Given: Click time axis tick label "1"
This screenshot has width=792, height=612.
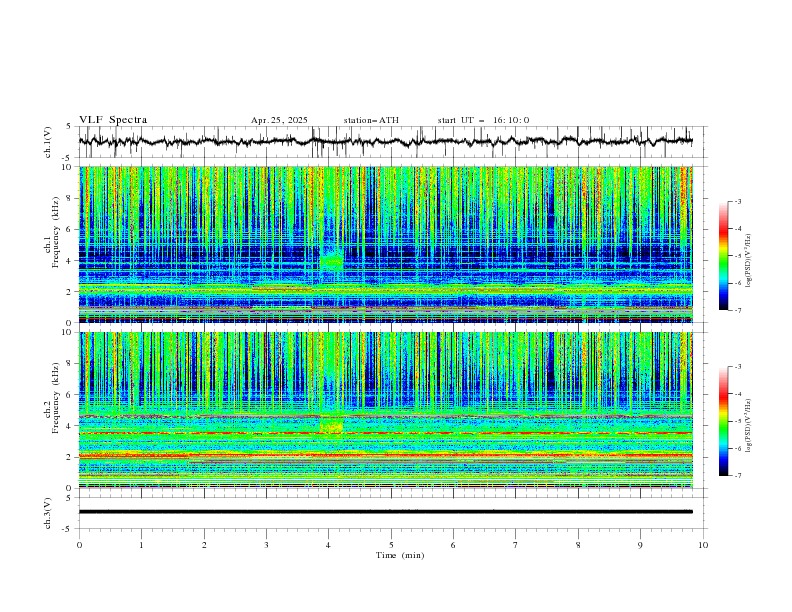Looking at the screenshot, I should [x=141, y=545].
